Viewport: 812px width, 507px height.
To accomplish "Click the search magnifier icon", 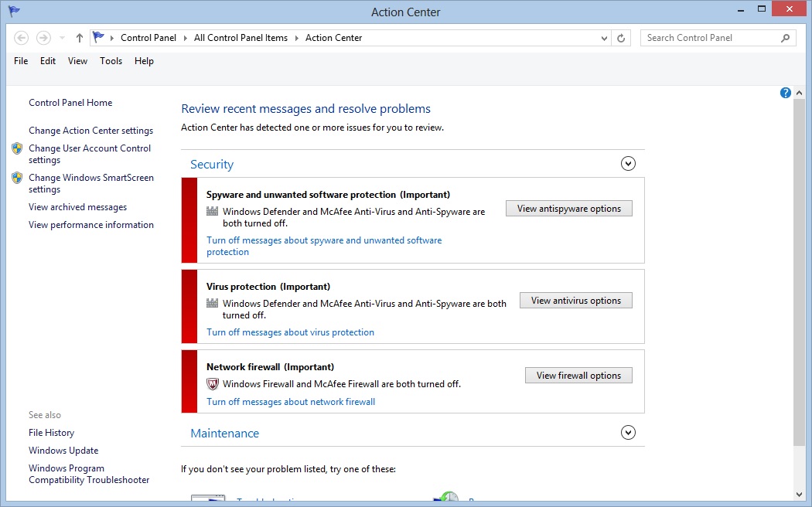I will tap(785, 38).
